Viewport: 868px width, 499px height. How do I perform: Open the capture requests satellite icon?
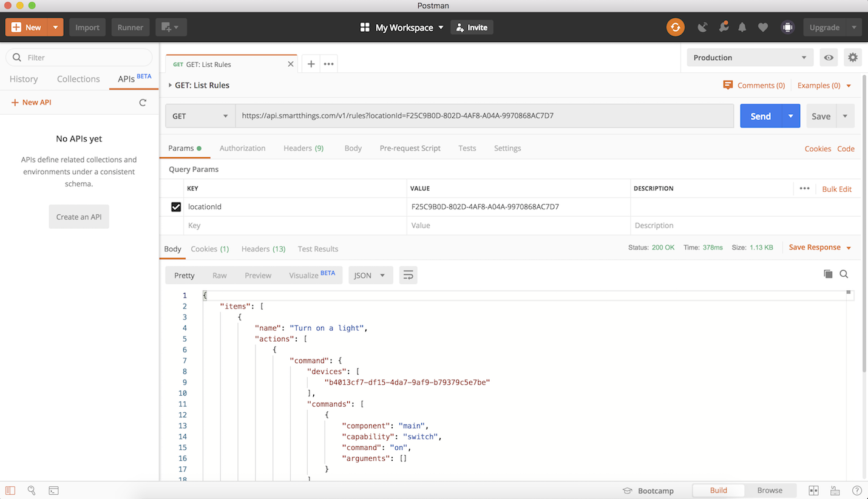pos(702,27)
